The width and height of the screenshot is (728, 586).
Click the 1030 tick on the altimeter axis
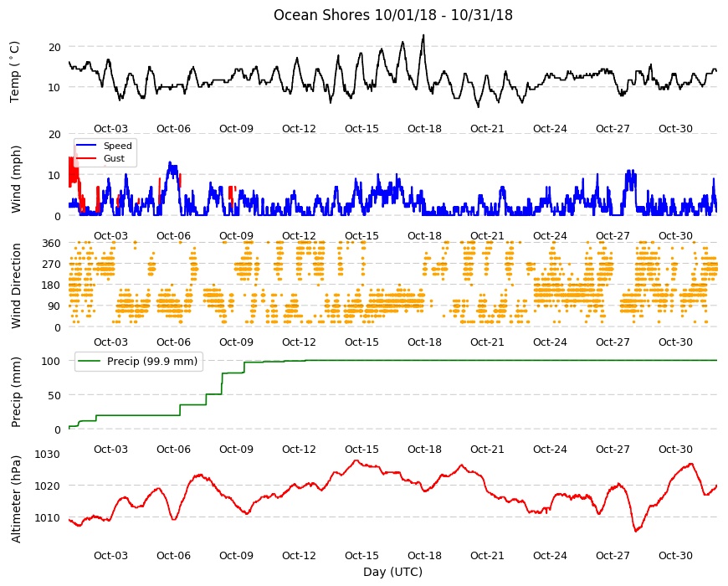pos(48,454)
